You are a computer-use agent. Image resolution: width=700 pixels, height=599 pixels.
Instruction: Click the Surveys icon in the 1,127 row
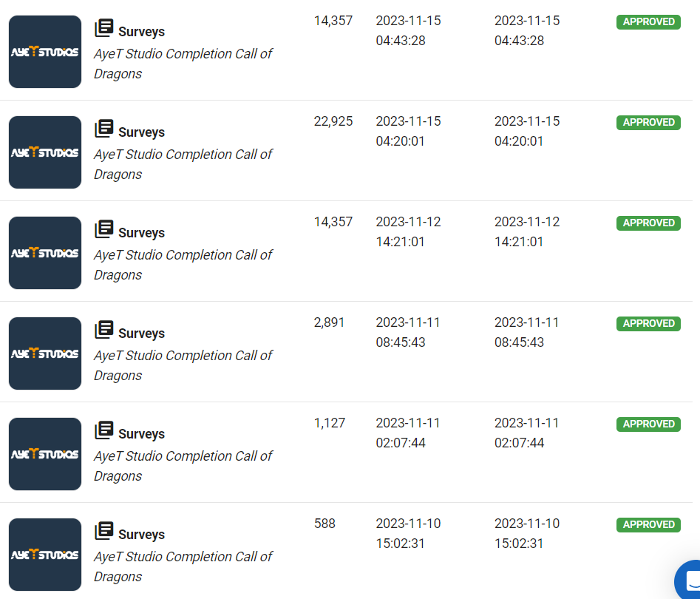click(103, 430)
